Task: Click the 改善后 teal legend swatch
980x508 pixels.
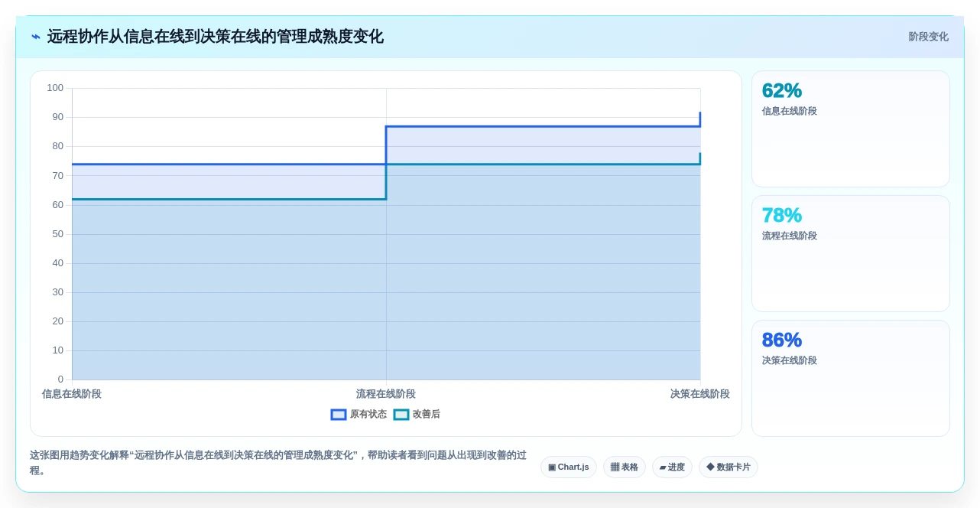Action: click(401, 414)
